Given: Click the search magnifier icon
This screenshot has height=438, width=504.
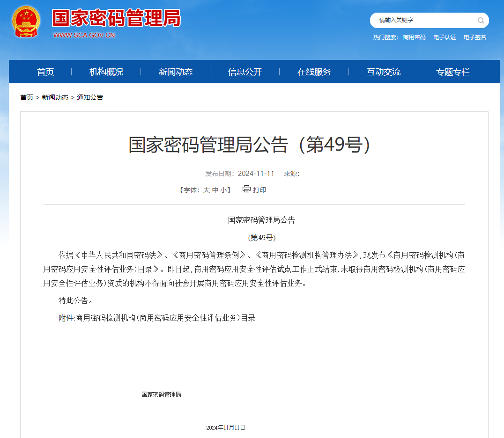Looking at the screenshot, I should coord(481,21).
